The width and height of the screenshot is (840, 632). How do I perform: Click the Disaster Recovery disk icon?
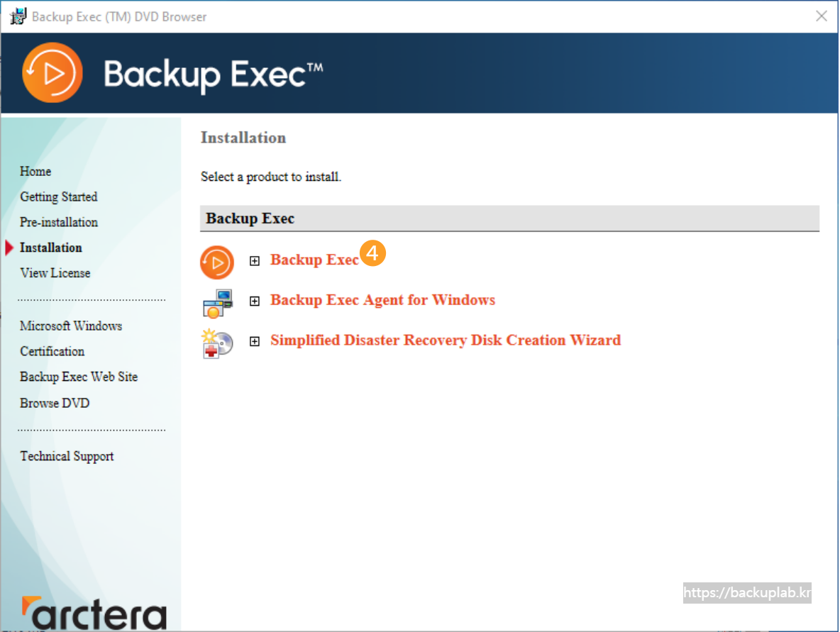tap(217, 343)
